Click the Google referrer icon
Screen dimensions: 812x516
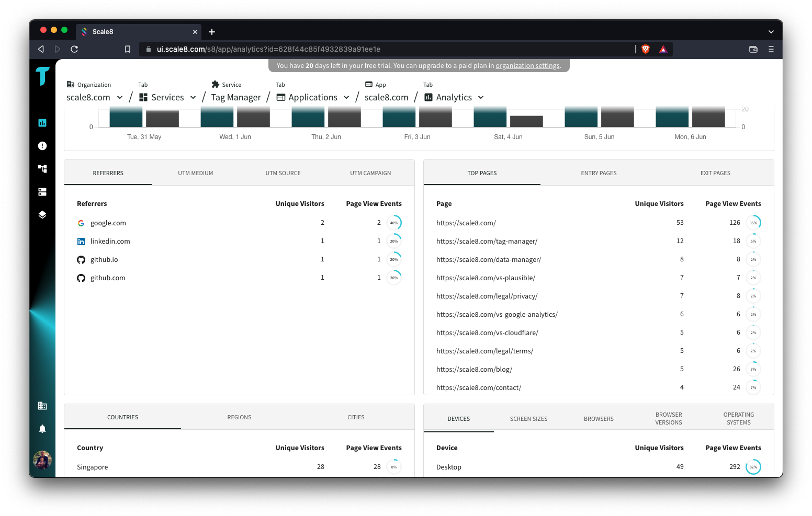pyautogui.click(x=81, y=223)
